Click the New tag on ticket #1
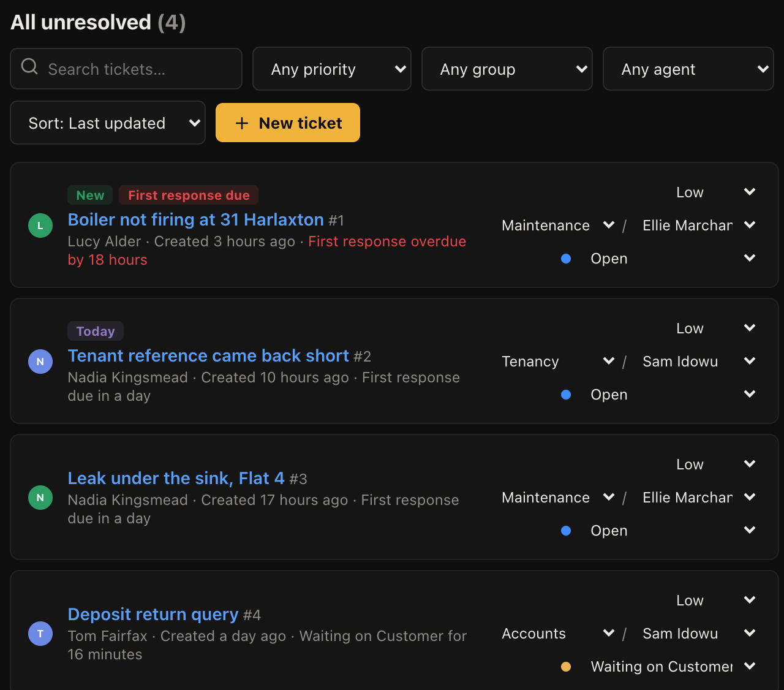The image size is (784, 690). tap(90, 195)
